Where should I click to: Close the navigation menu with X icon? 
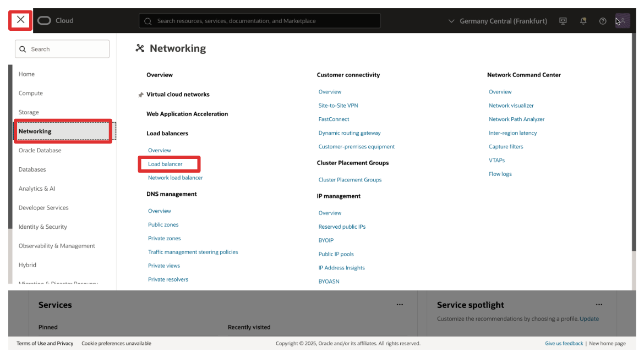(20, 20)
